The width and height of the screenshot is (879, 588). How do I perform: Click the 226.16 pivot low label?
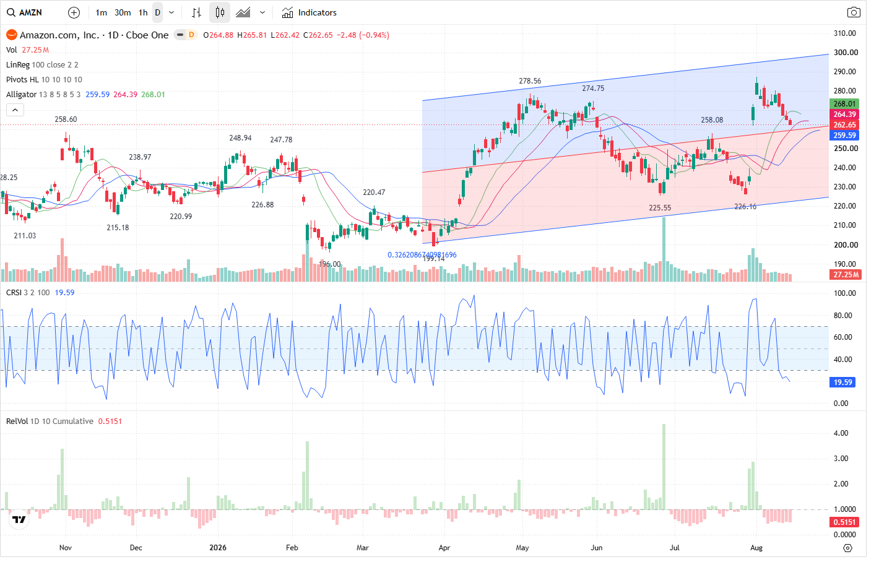tap(745, 207)
